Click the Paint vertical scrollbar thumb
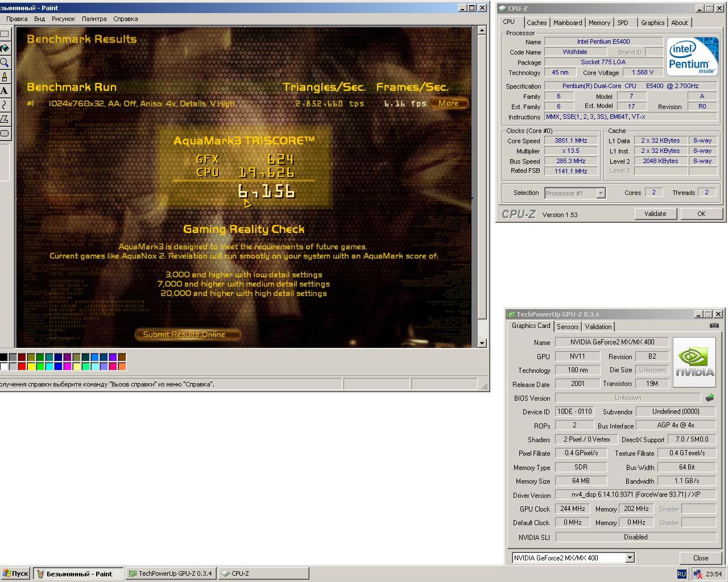The image size is (728, 582). click(482, 176)
